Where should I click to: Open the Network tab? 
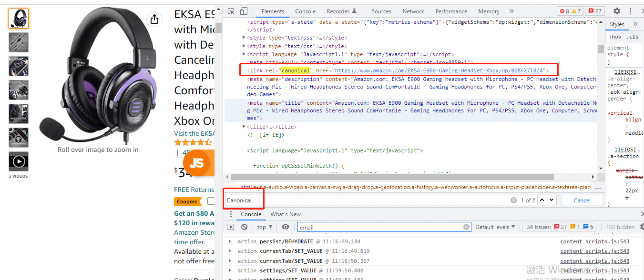pyautogui.click(x=413, y=11)
